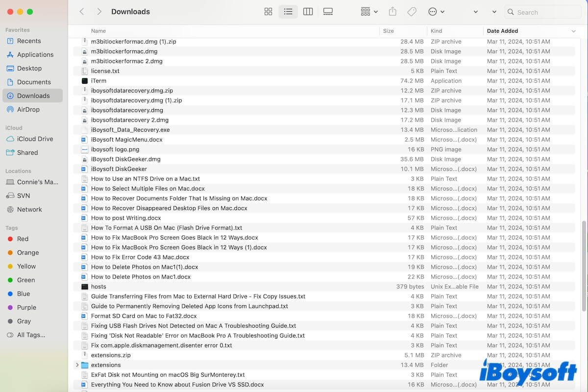This screenshot has height=392, width=588.
Task: Open the Share menu
Action: click(392, 11)
